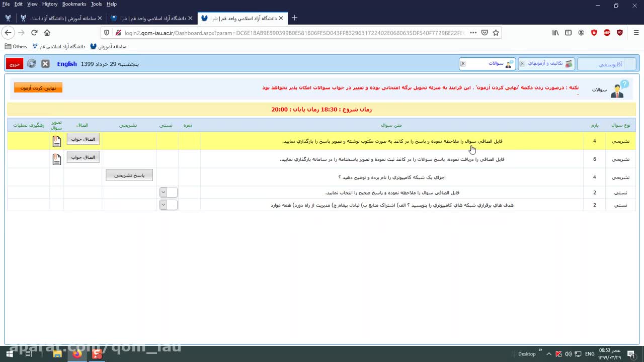This screenshot has width=644, height=362.
Task: Bookmark this page with the star icon
Action: tap(496, 33)
